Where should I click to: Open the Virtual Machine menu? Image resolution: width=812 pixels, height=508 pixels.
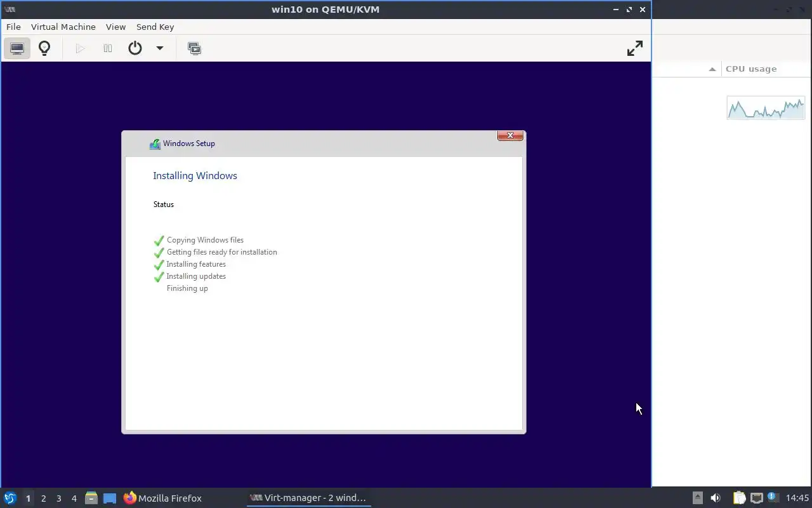click(63, 27)
